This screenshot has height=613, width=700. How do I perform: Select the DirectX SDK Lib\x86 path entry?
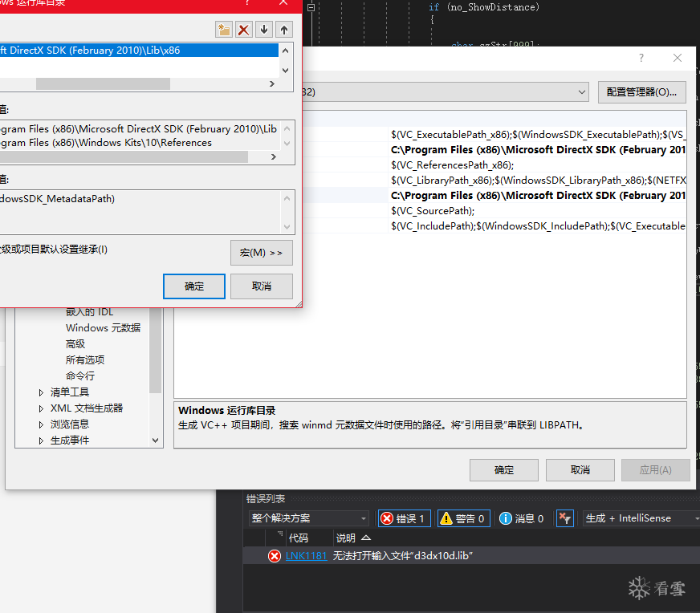139,50
